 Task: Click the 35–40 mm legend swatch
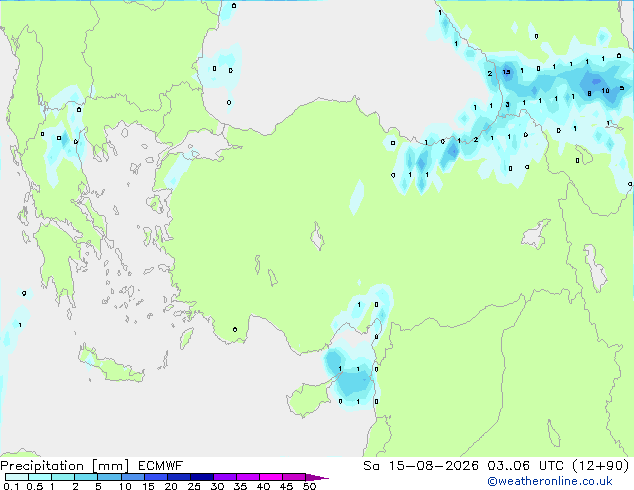[247, 477]
